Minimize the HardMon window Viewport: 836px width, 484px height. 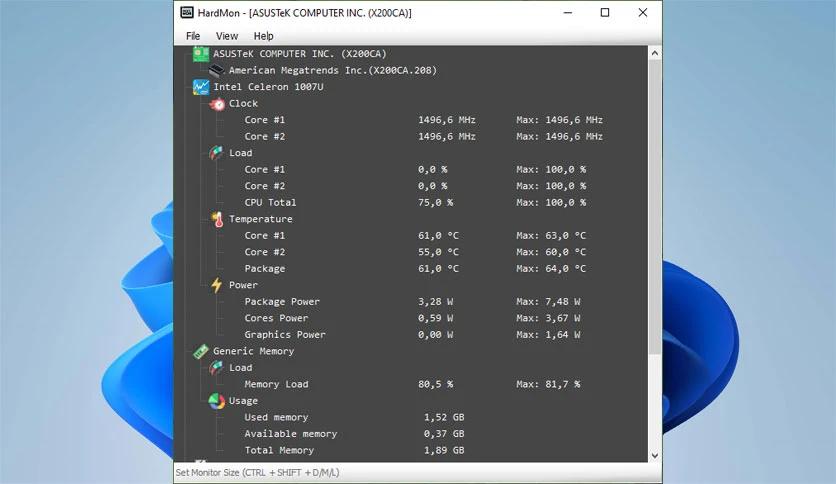click(568, 12)
